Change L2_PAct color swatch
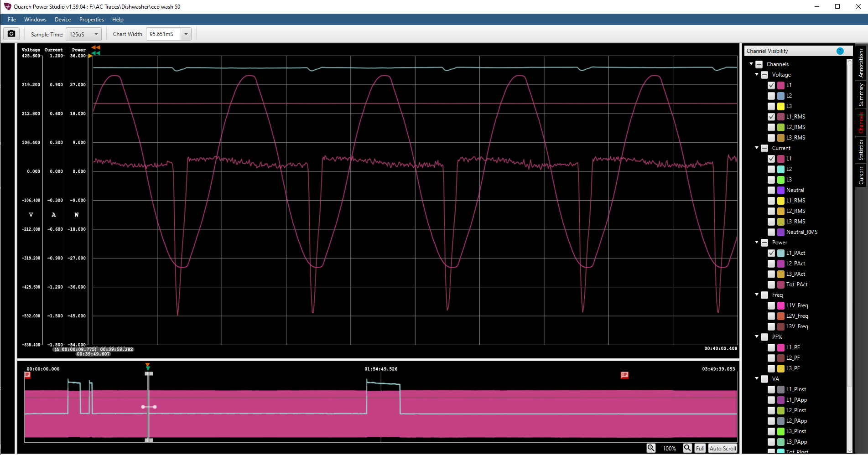Viewport: 868px width, 455px height. (781, 264)
